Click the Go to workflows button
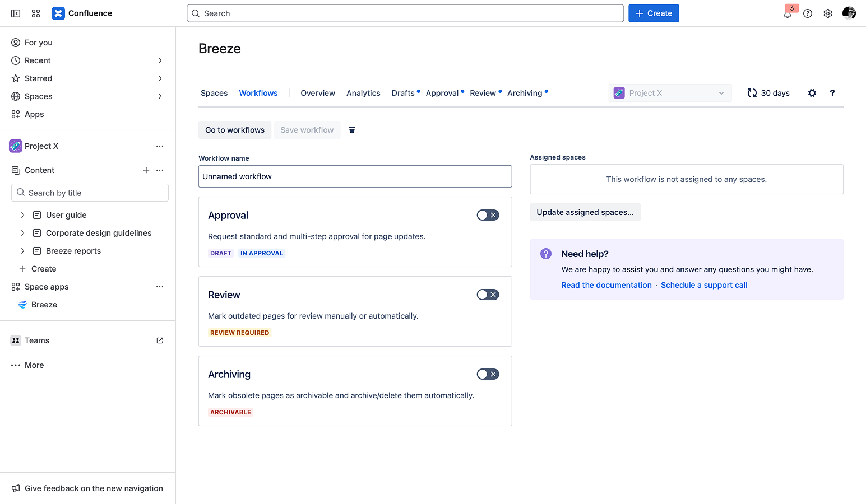The height and width of the screenshot is (504, 866). pos(234,129)
